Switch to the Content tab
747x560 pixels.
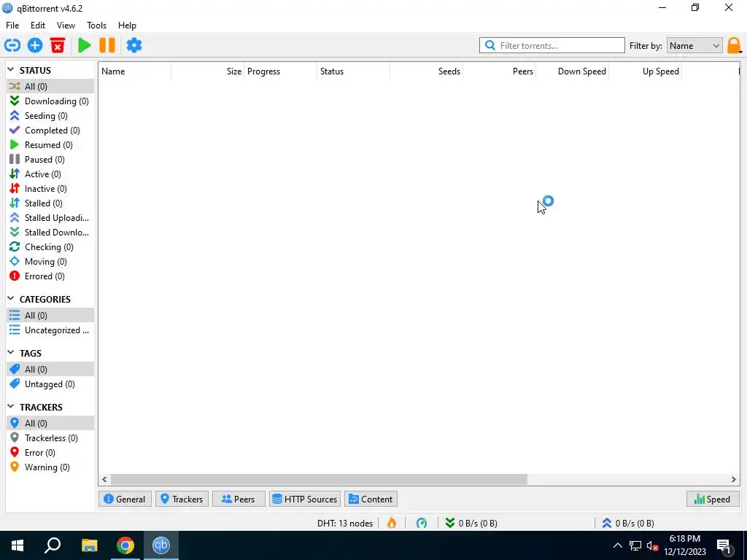371,499
